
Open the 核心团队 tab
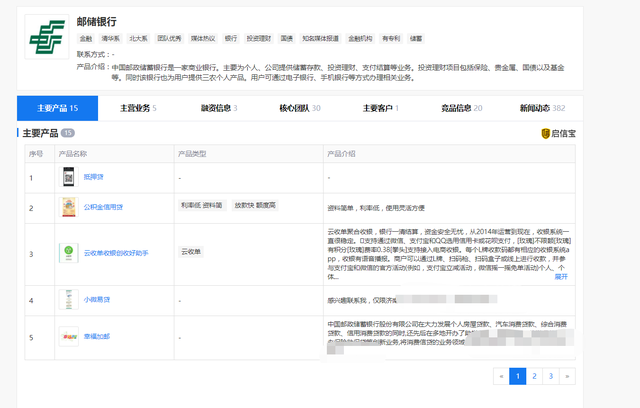tap(300, 108)
